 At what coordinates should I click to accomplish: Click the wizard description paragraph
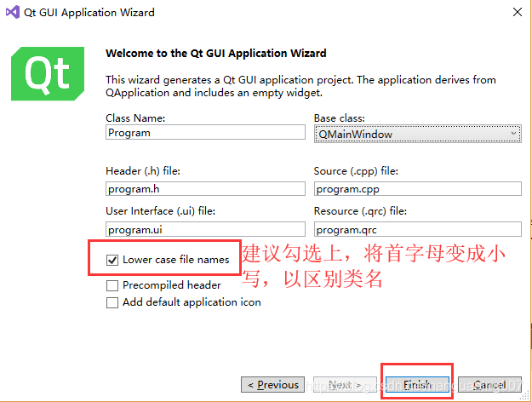(x=300, y=86)
